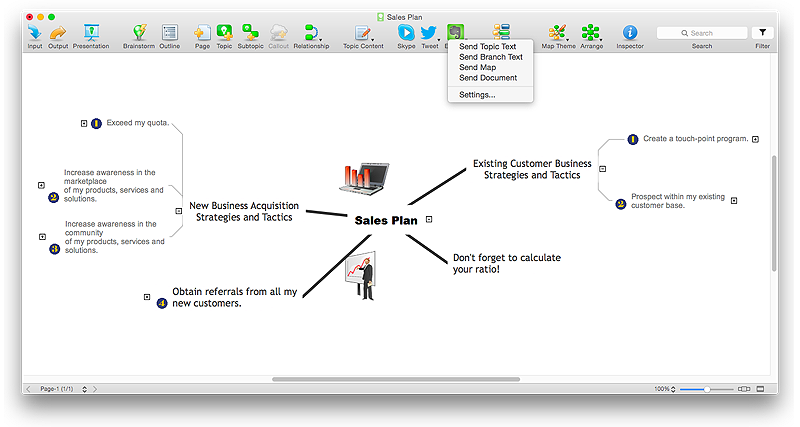Click the Tweet bird icon

(x=429, y=33)
